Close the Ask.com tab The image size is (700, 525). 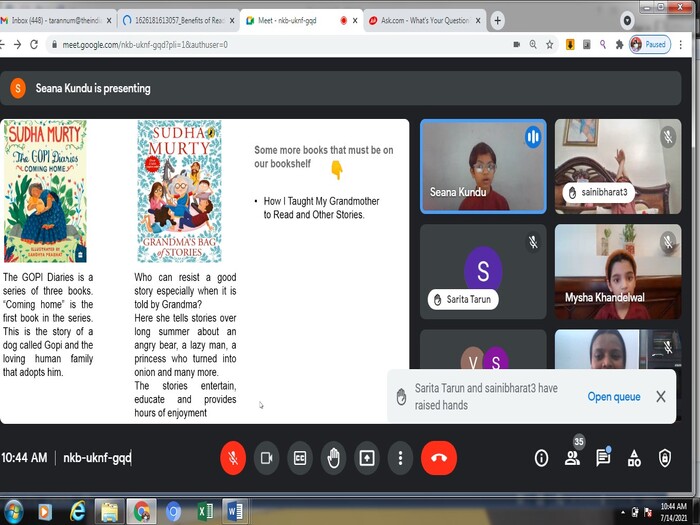[x=478, y=21]
